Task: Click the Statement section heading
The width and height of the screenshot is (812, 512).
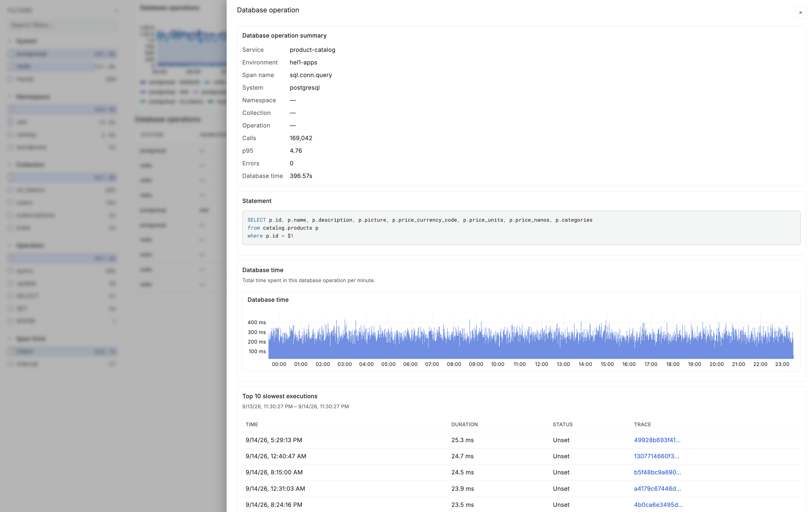Action: click(x=257, y=201)
